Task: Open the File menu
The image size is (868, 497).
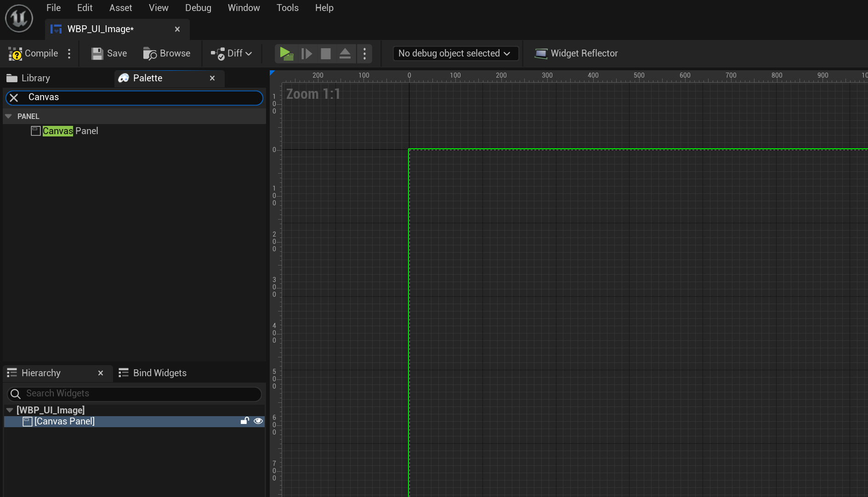Action: [53, 8]
